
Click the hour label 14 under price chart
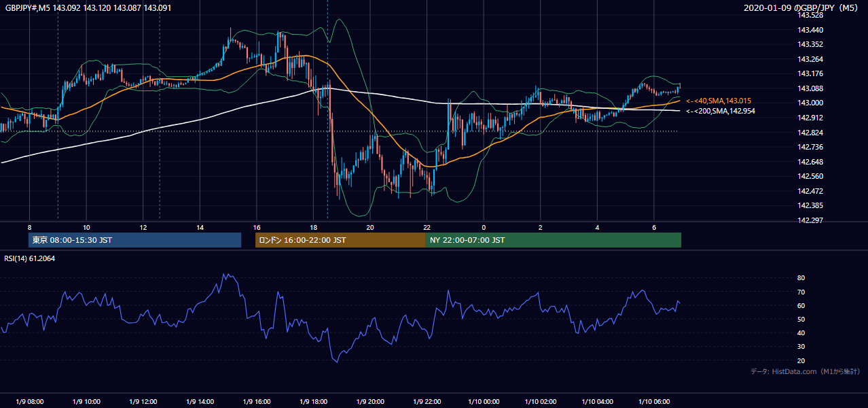pos(200,227)
